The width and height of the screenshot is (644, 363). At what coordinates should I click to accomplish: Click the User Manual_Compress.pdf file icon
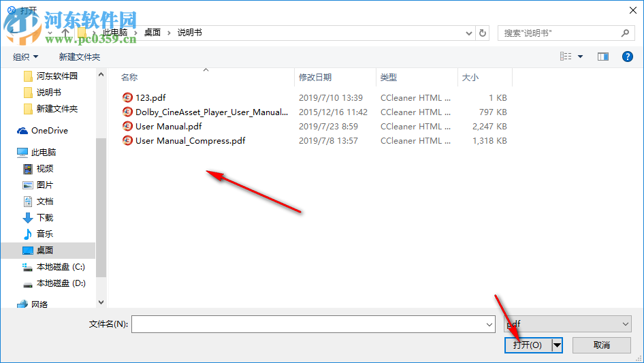pos(127,140)
